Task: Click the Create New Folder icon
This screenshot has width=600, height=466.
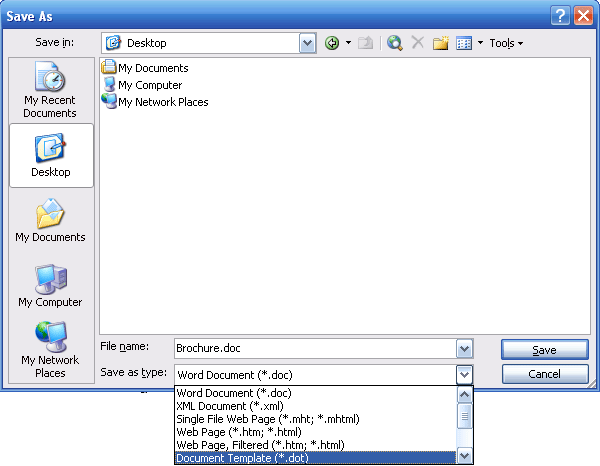Action: tap(440, 43)
